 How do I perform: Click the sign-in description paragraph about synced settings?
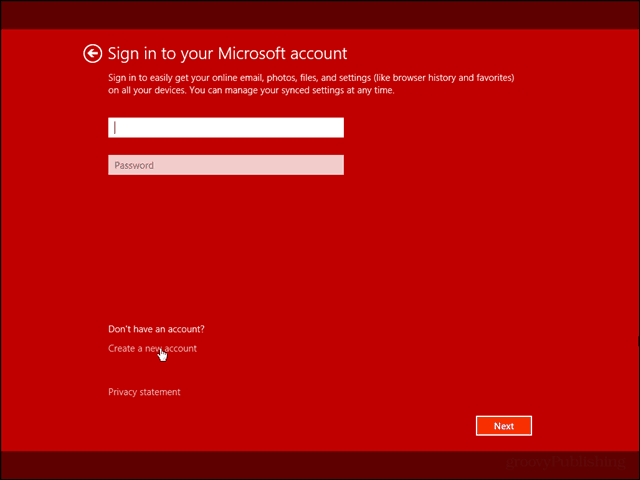[311, 84]
